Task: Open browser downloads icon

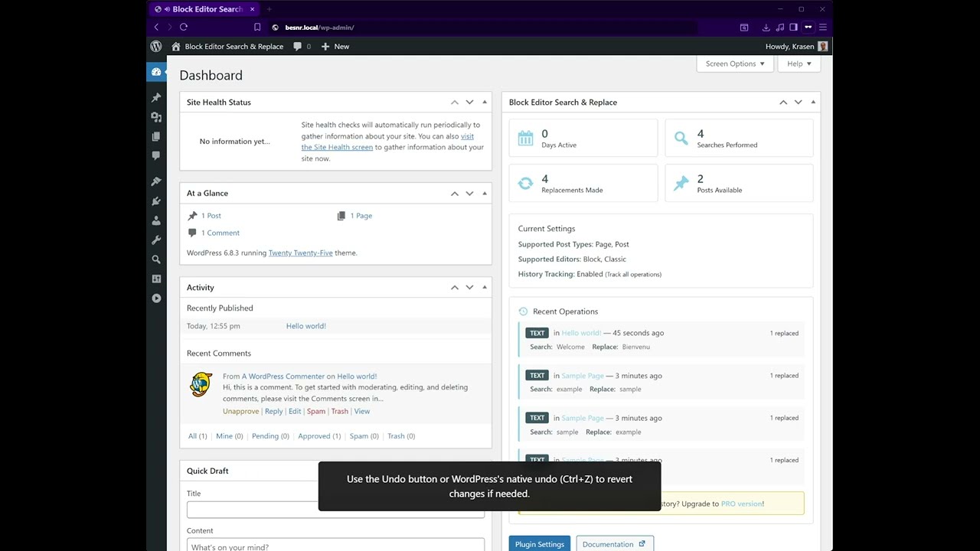Action: point(766,28)
